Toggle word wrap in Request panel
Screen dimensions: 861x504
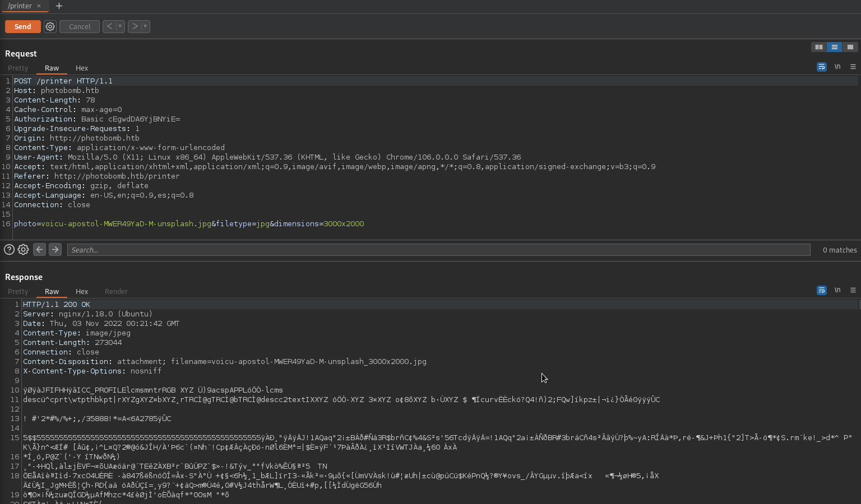click(x=821, y=67)
